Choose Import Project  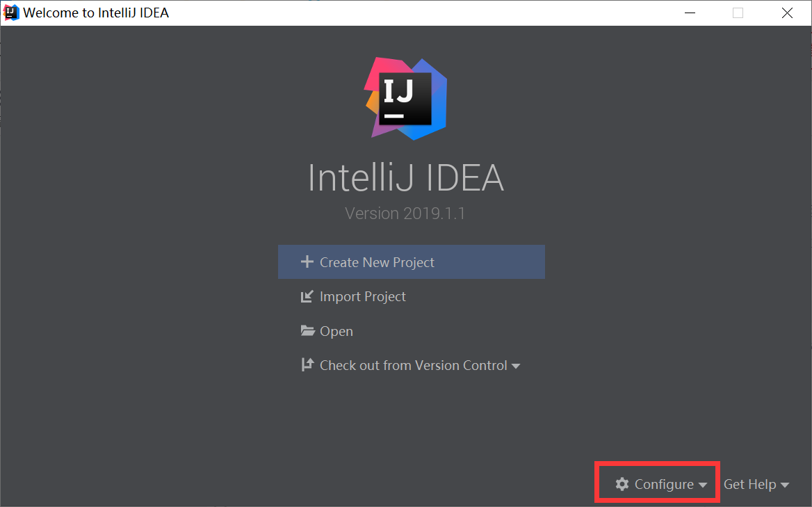(x=362, y=296)
